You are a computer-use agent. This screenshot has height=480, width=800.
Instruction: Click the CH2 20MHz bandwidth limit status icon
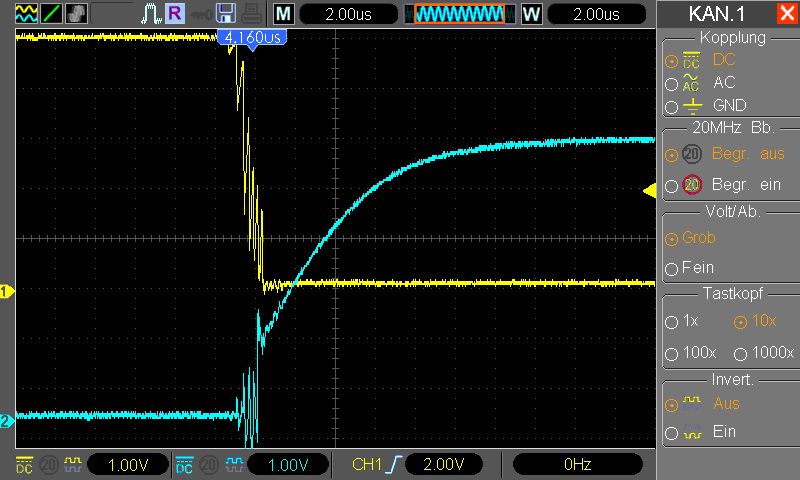click(209, 464)
